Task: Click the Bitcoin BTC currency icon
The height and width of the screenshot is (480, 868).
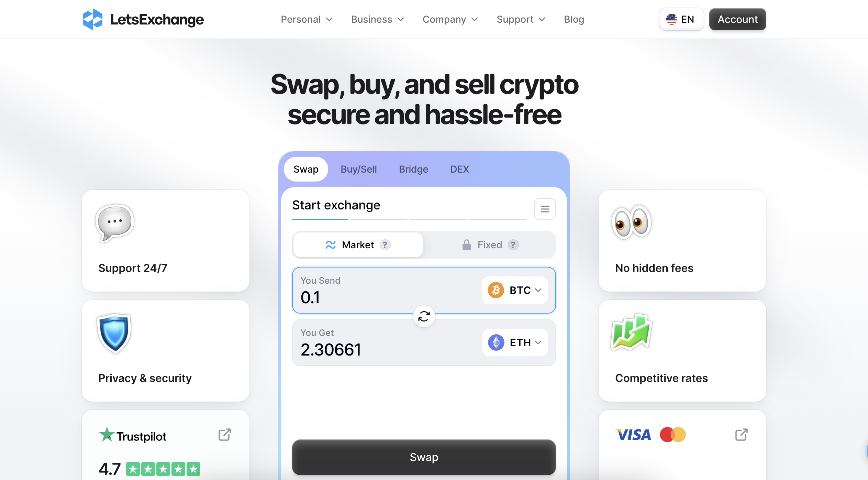Action: pyautogui.click(x=496, y=290)
